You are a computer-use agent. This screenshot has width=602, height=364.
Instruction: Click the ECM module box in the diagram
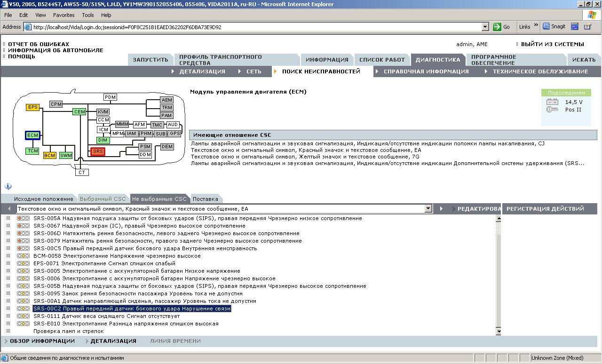(32, 135)
